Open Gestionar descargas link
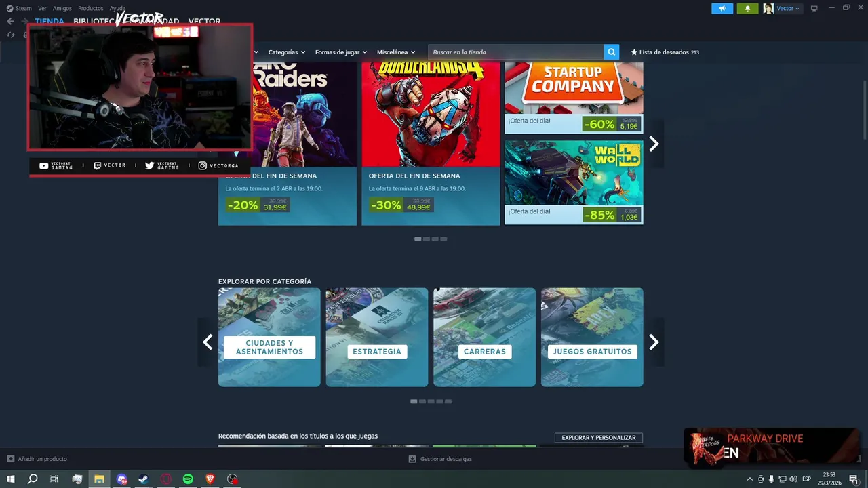 click(x=446, y=459)
